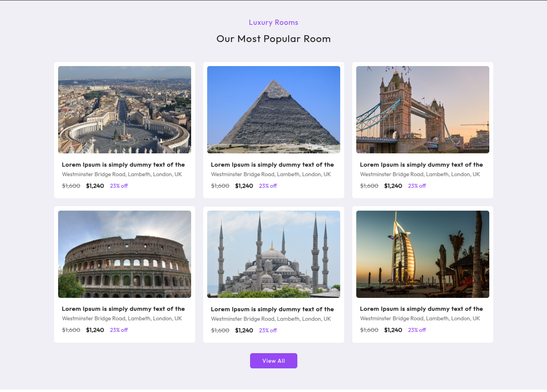Click the address under the mosque room card
Viewport: 547px width, 392px height.
[x=271, y=319]
